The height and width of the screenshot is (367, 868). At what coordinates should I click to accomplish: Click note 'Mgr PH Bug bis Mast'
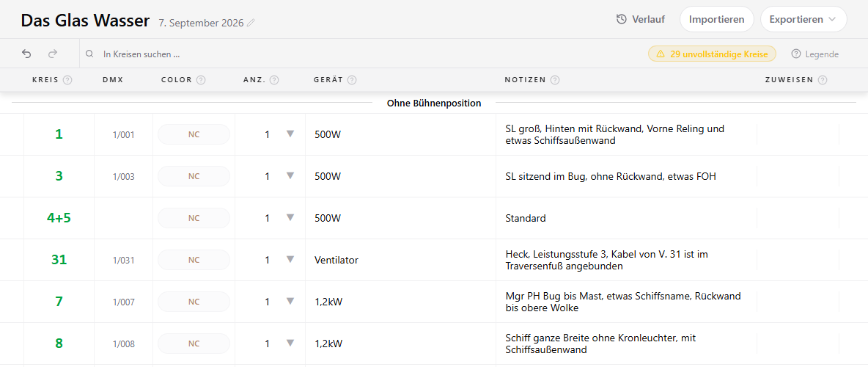pos(623,302)
